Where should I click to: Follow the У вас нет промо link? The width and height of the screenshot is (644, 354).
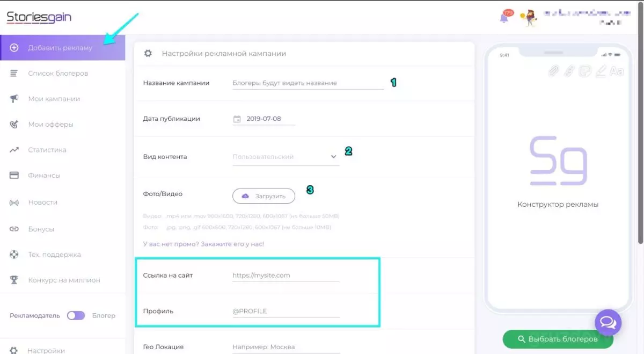(203, 244)
